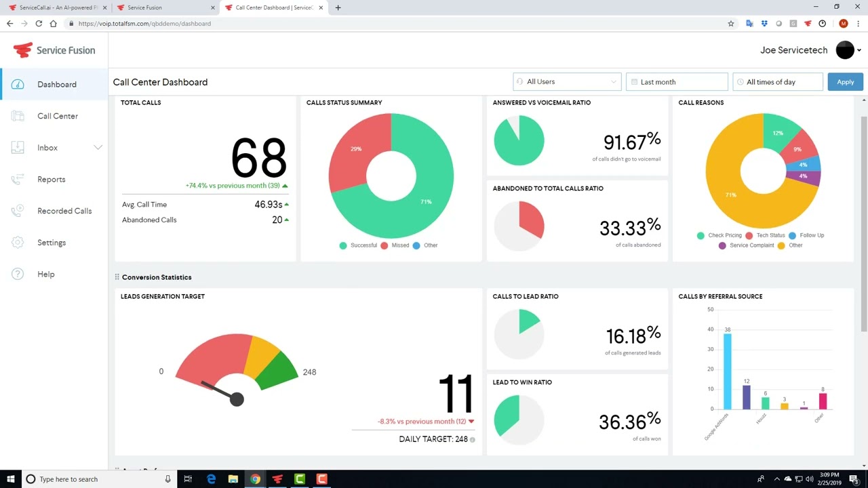Click the browser home icon

[x=53, y=24]
